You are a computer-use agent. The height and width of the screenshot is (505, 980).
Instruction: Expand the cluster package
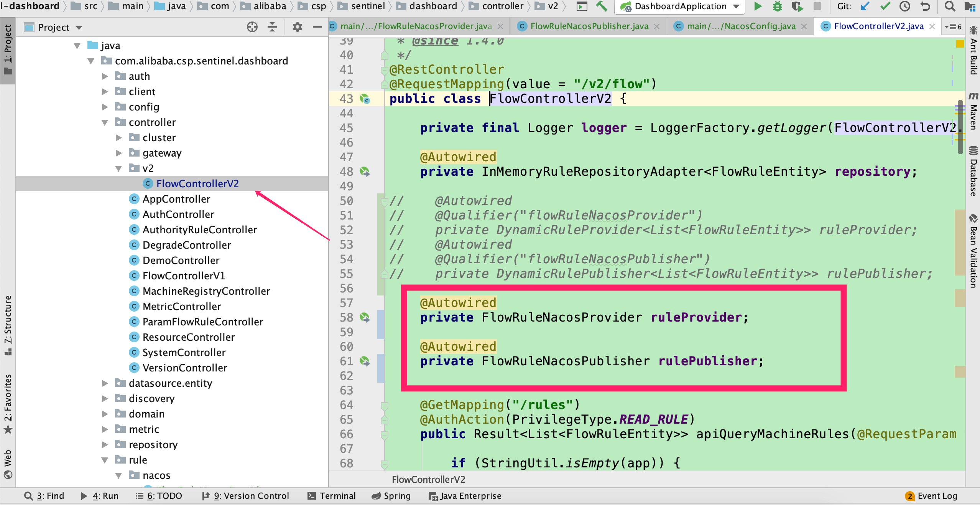[118, 138]
